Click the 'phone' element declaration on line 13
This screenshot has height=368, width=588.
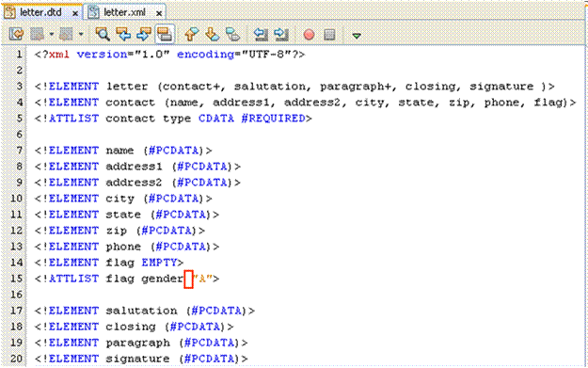click(127, 247)
